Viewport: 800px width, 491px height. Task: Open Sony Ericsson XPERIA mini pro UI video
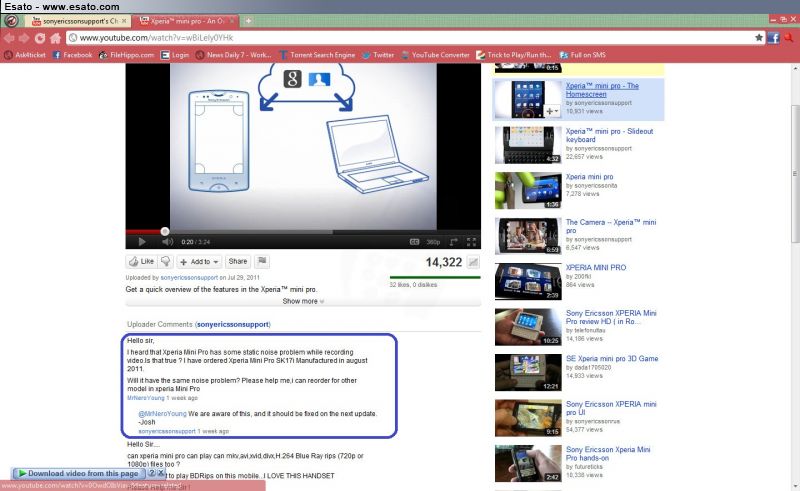(611, 408)
